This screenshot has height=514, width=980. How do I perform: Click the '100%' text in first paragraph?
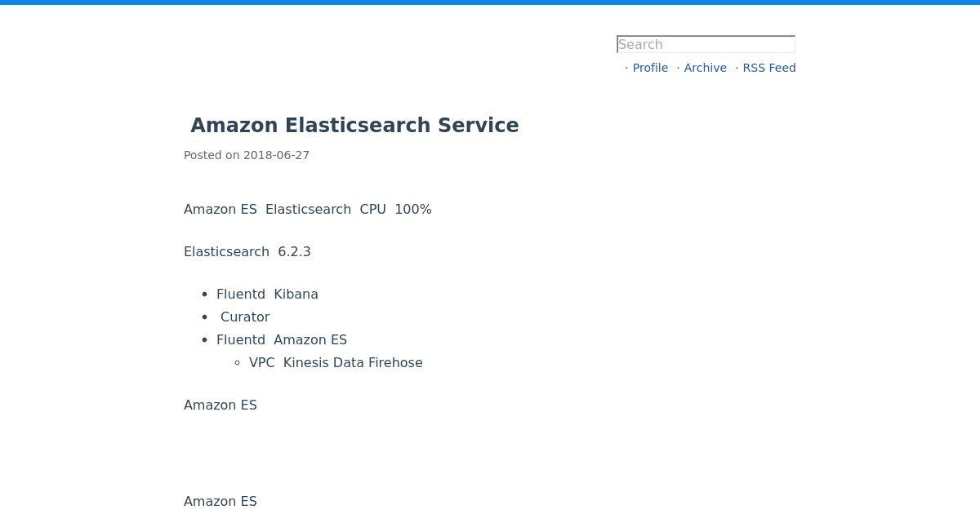412,209
